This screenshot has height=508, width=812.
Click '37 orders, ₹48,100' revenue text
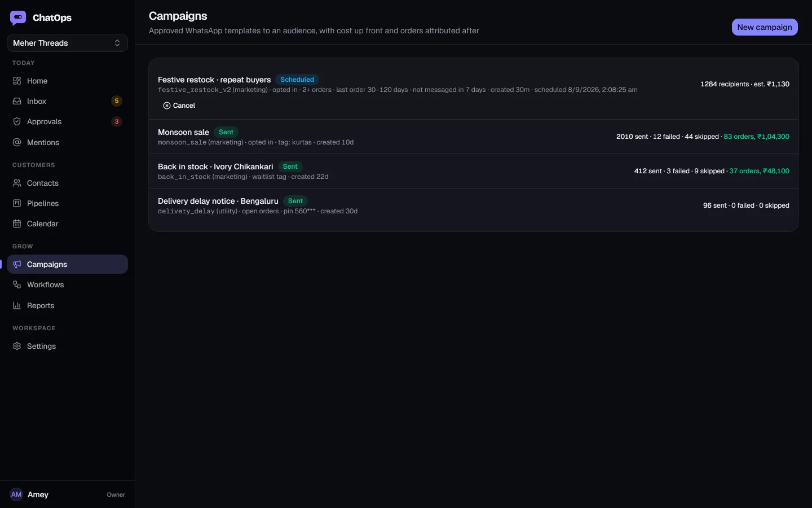(760, 171)
